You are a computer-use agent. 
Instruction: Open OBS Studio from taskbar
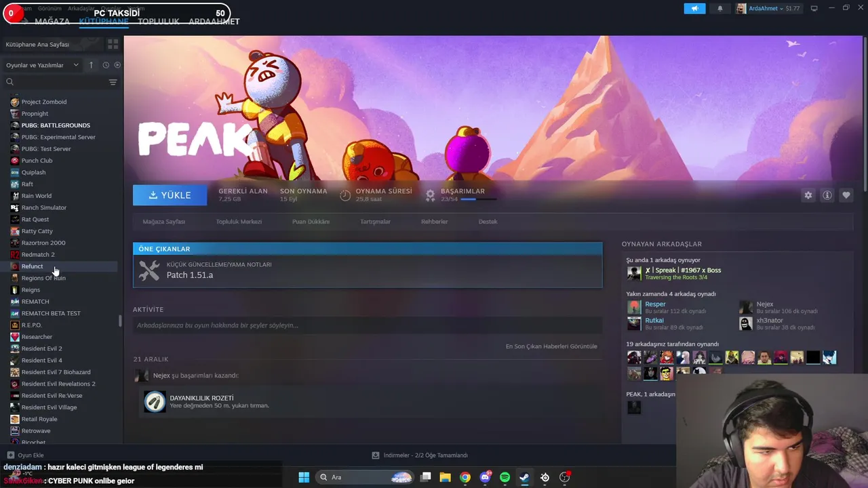pyautogui.click(x=564, y=477)
